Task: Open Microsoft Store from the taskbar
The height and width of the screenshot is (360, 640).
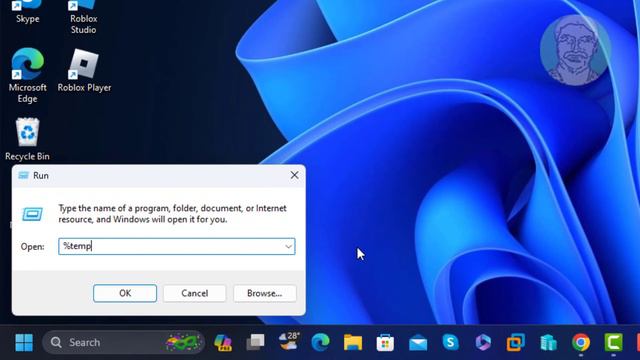Action: pyautogui.click(x=385, y=342)
